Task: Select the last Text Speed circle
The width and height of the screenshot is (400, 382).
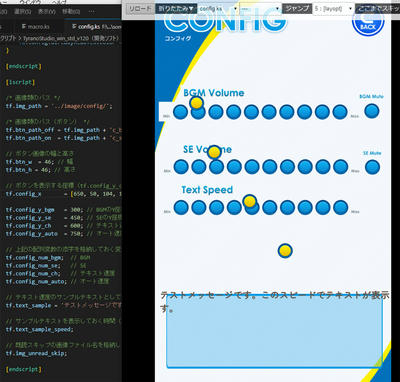Action: (x=340, y=207)
